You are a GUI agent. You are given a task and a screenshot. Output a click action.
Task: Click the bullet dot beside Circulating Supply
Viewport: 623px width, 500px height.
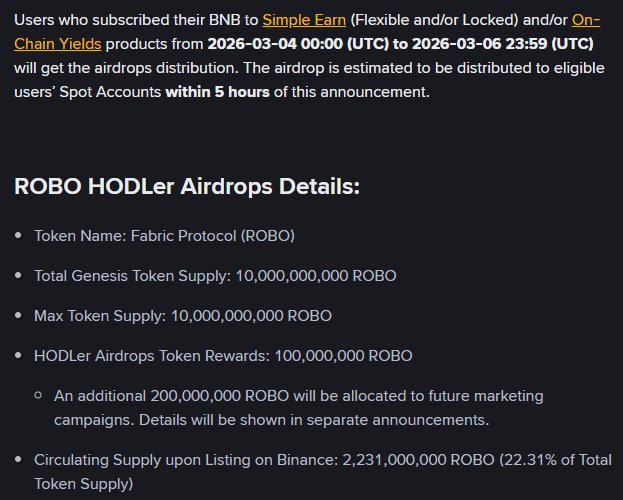click(x=19, y=462)
